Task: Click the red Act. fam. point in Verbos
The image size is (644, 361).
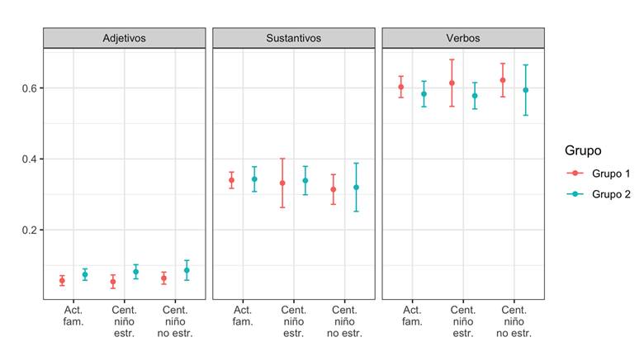Action: (x=401, y=87)
